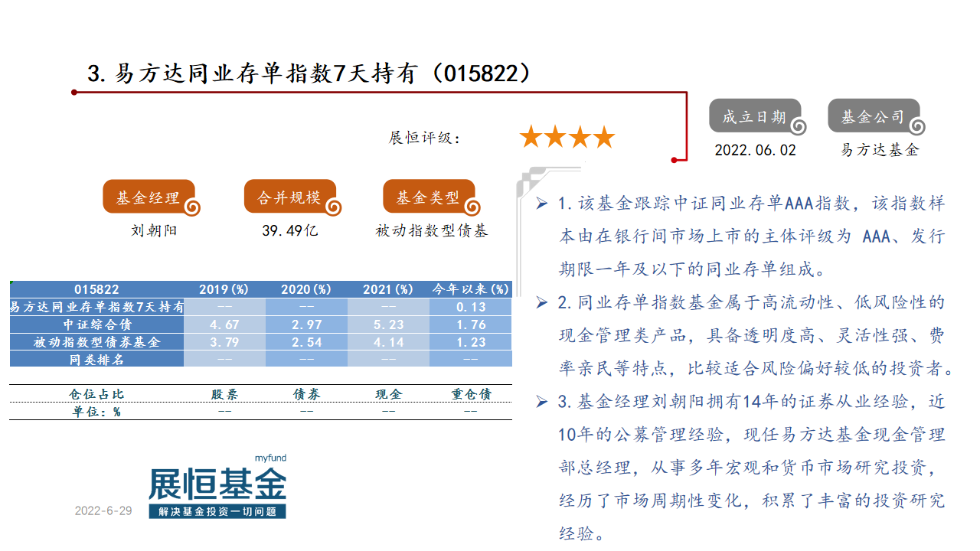This screenshot has height=551, width=980.
Task: Click the 1.23 table cell
Action: click(470, 342)
